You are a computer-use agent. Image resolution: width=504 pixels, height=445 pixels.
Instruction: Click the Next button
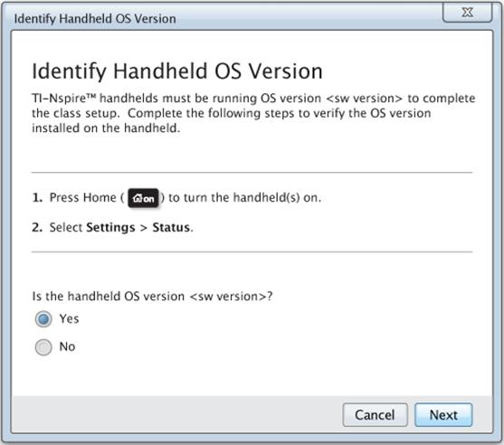click(x=443, y=415)
